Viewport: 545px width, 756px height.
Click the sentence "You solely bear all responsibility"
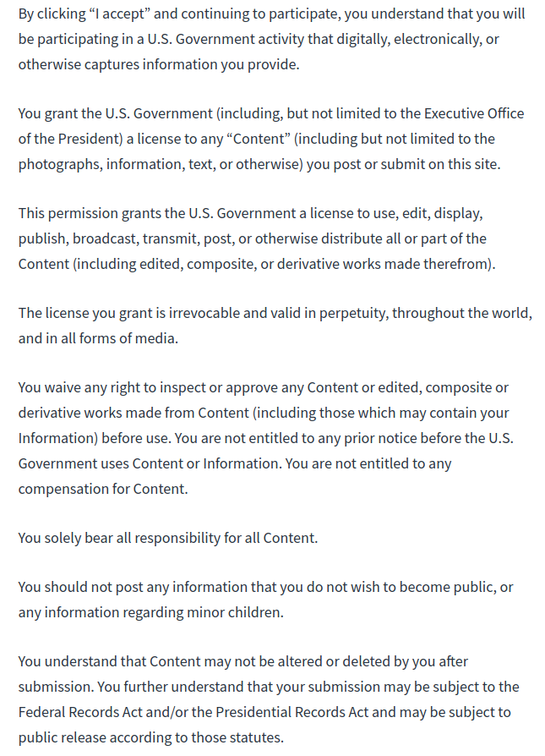[168, 537]
